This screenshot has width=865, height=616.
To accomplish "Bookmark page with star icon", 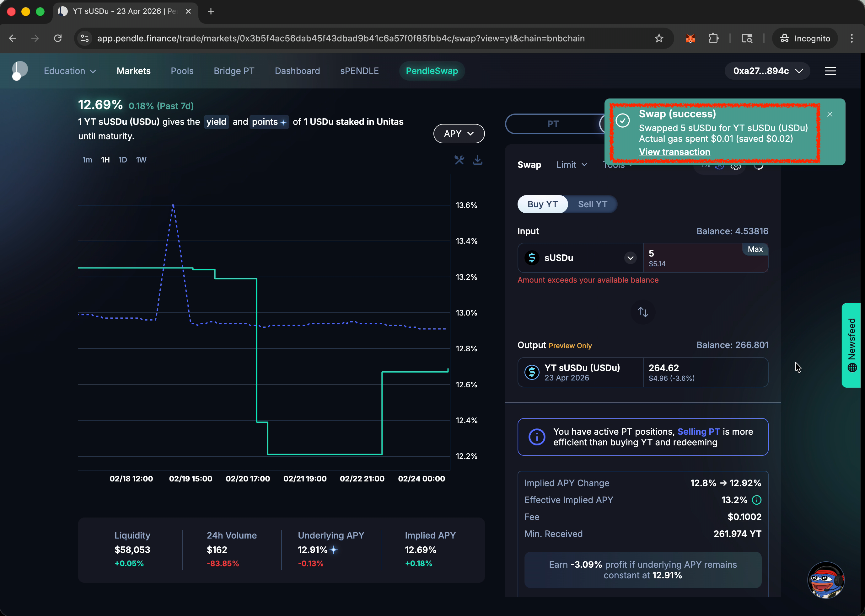I will [659, 38].
